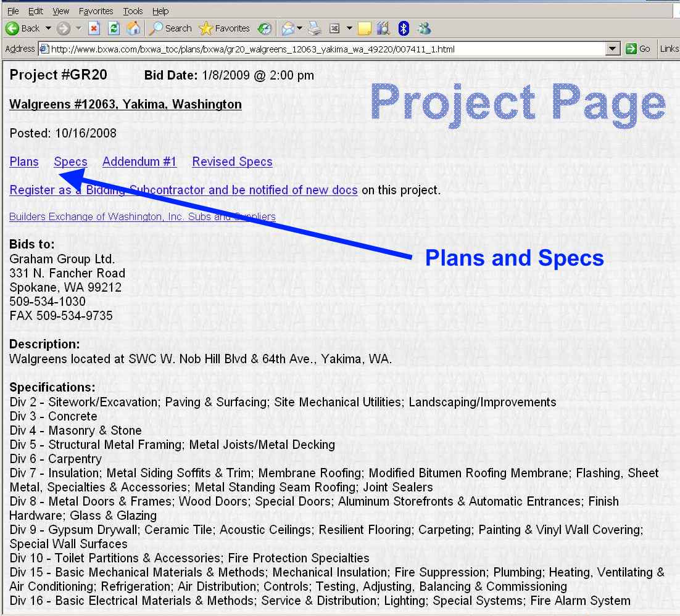The image size is (680, 616).
Task: Click Register as a Bidding Subcontractor link
Action: tap(183, 190)
